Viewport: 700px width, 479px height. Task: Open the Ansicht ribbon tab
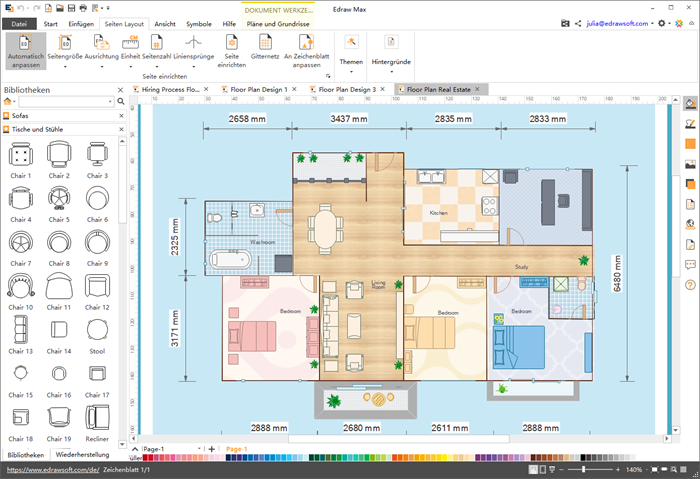point(165,22)
